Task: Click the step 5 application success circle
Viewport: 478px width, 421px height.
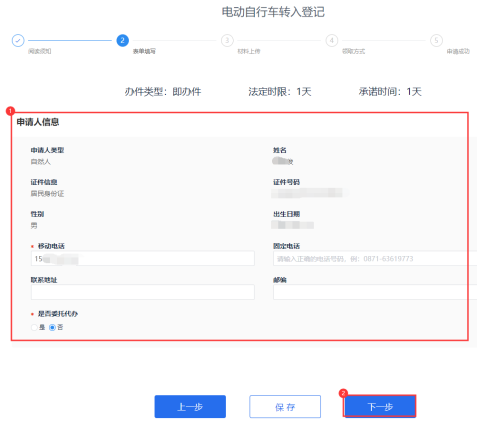Action: click(436, 40)
